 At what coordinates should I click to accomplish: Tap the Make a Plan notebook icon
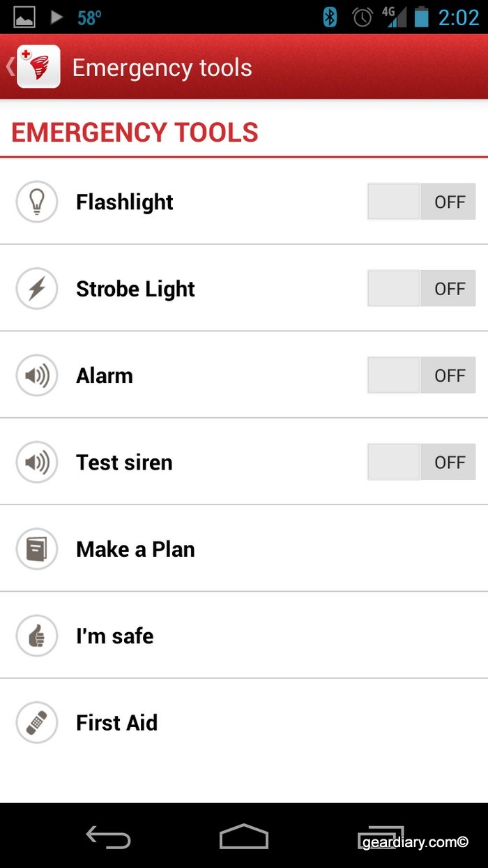(36, 548)
